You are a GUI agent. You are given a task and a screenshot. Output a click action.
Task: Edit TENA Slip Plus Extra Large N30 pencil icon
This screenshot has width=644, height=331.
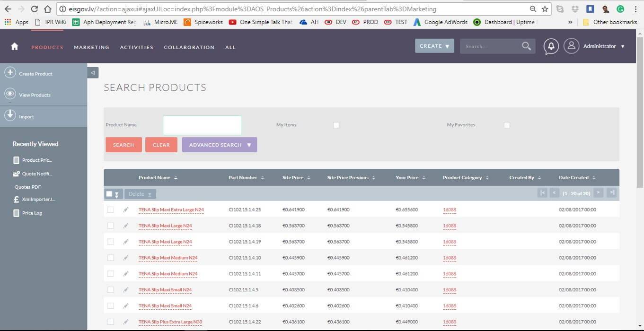125,322
